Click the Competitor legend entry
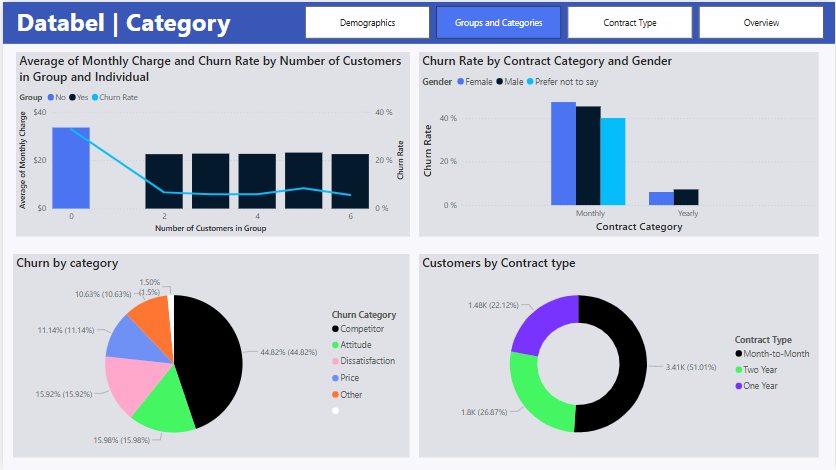The width and height of the screenshot is (836, 470). 358,329
